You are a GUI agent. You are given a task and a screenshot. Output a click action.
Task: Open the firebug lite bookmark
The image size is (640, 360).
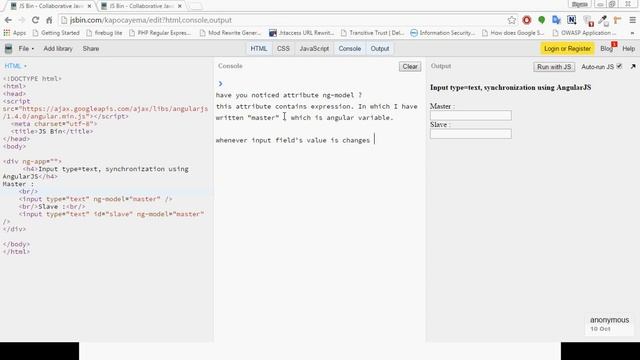(104, 33)
